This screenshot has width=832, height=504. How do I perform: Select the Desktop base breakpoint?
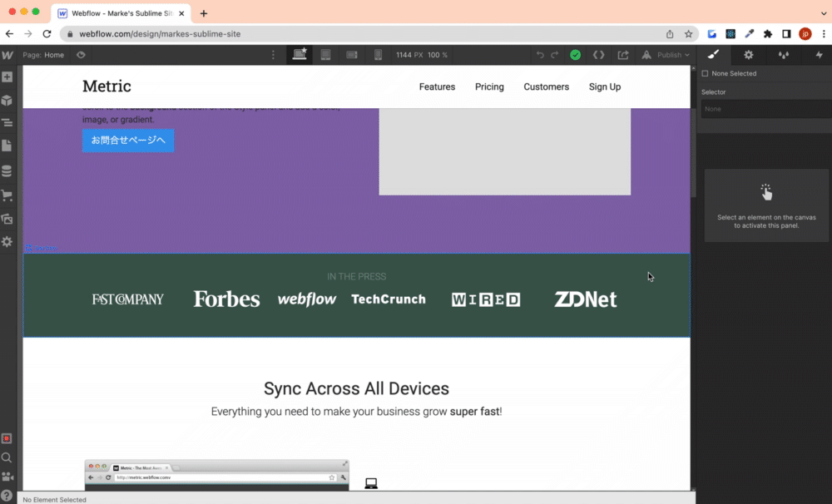coord(300,55)
